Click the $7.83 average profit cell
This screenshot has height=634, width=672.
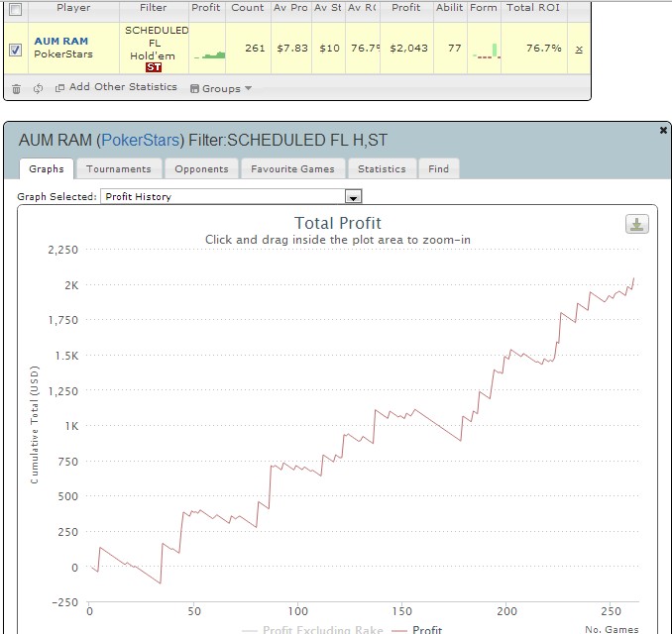tap(292, 49)
